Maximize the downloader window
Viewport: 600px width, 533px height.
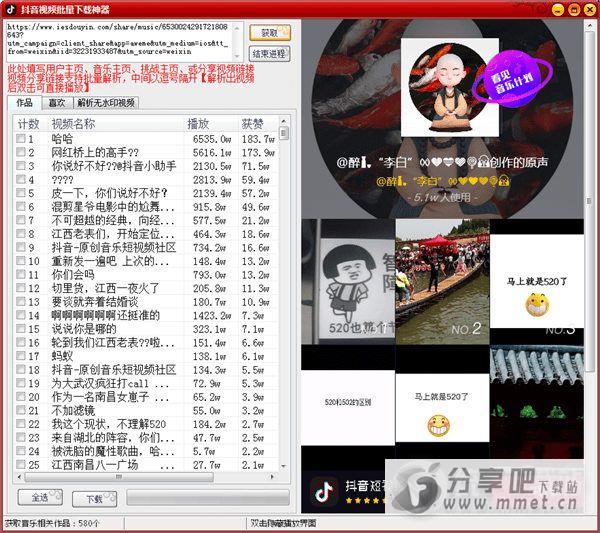574,9
